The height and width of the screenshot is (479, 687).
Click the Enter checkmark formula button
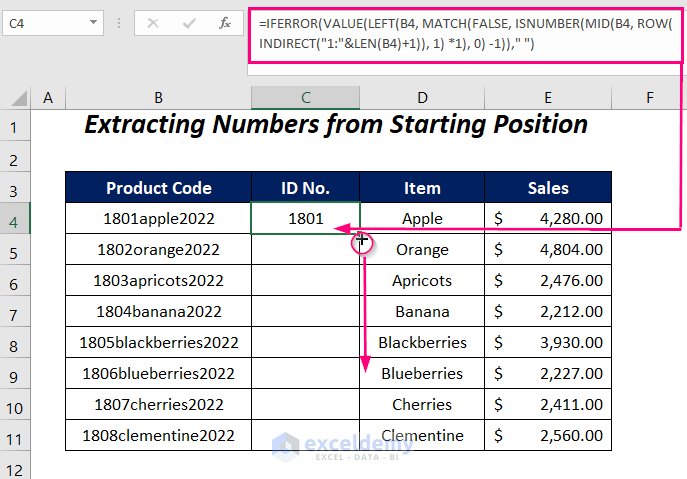(x=189, y=21)
